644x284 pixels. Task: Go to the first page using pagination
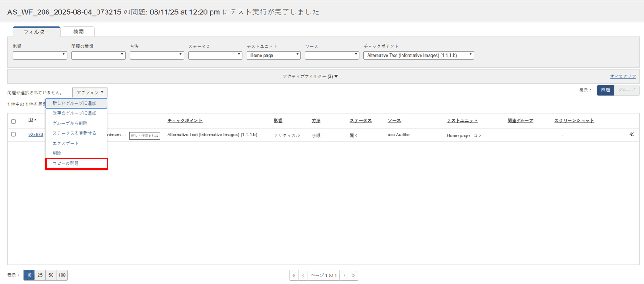pos(294,275)
